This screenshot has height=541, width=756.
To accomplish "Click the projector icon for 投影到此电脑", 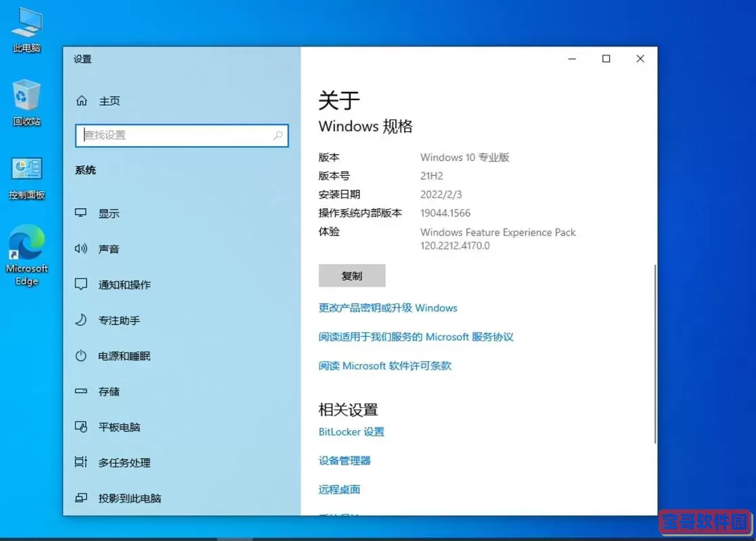I will pos(81,498).
